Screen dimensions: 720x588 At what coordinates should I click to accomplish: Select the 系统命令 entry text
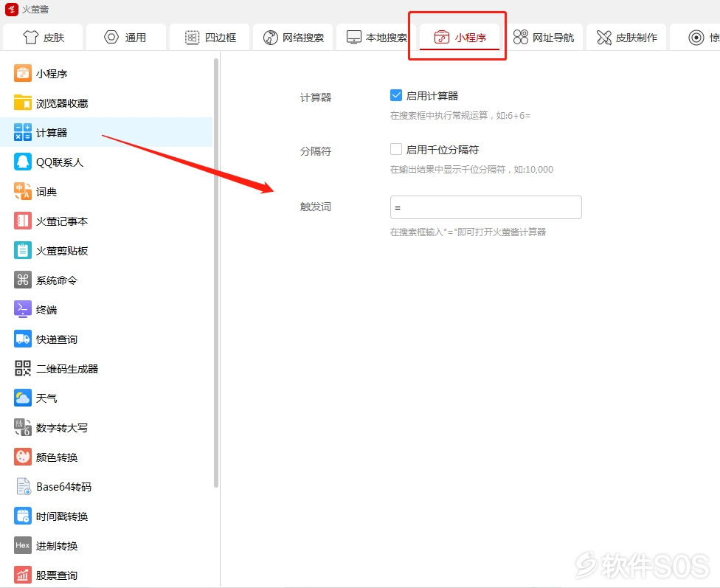(x=57, y=280)
